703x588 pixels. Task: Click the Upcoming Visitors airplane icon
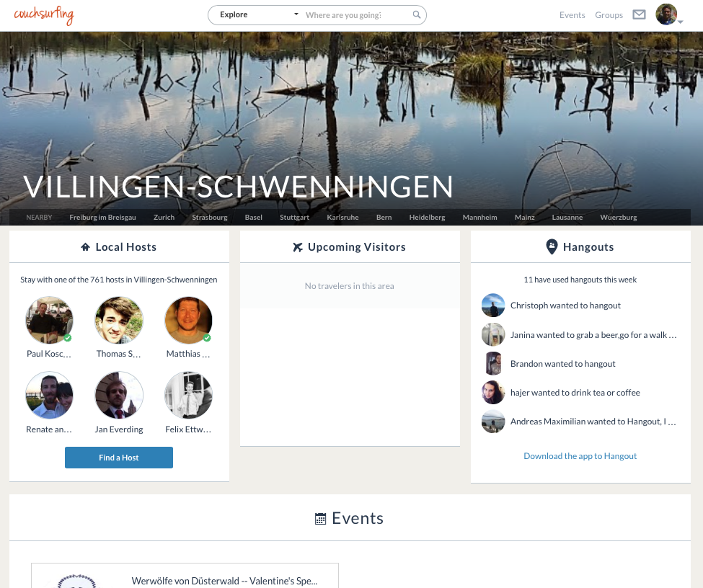(x=298, y=247)
